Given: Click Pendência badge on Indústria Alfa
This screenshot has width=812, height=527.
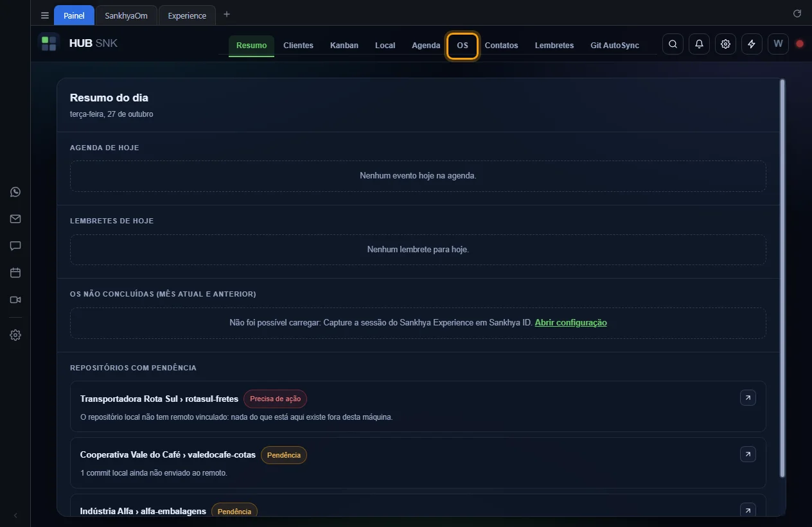Looking at the screenshot, I should coord(234,511).
